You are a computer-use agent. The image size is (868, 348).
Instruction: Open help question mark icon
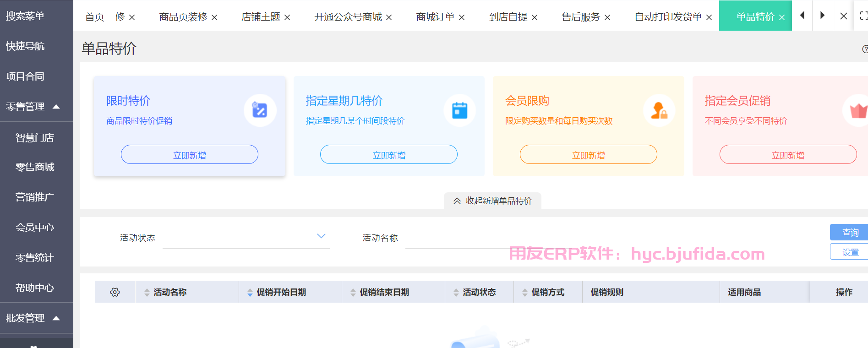tap(865, 49)
